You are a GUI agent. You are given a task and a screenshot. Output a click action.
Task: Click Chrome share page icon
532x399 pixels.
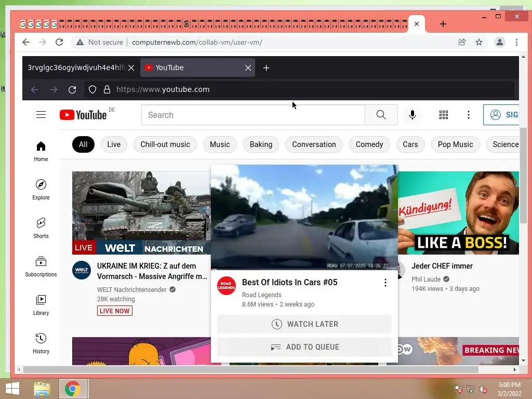point(462,42)
